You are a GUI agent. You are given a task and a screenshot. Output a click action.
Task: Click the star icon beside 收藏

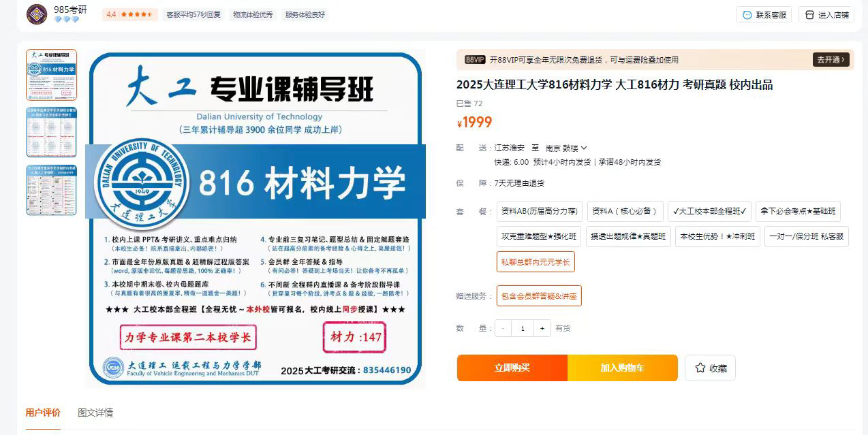point(700,368)
